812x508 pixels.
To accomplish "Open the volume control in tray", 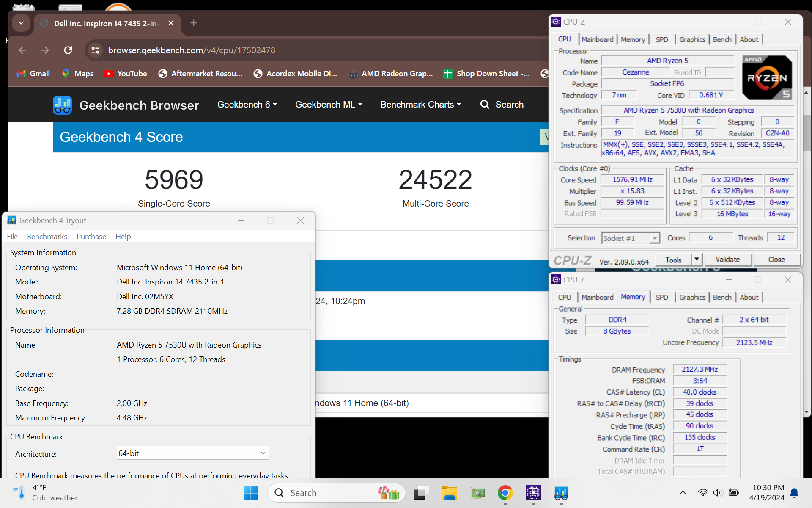I will point(718,493).
